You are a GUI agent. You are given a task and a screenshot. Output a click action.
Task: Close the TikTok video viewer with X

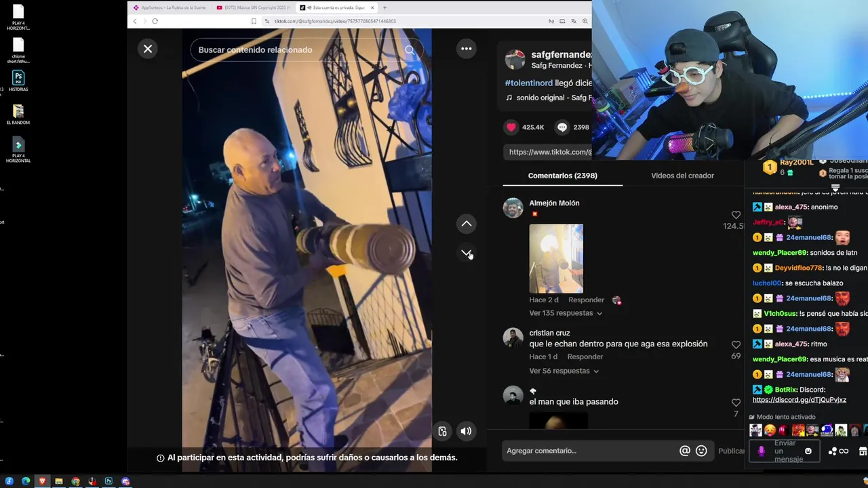point(148,49)
